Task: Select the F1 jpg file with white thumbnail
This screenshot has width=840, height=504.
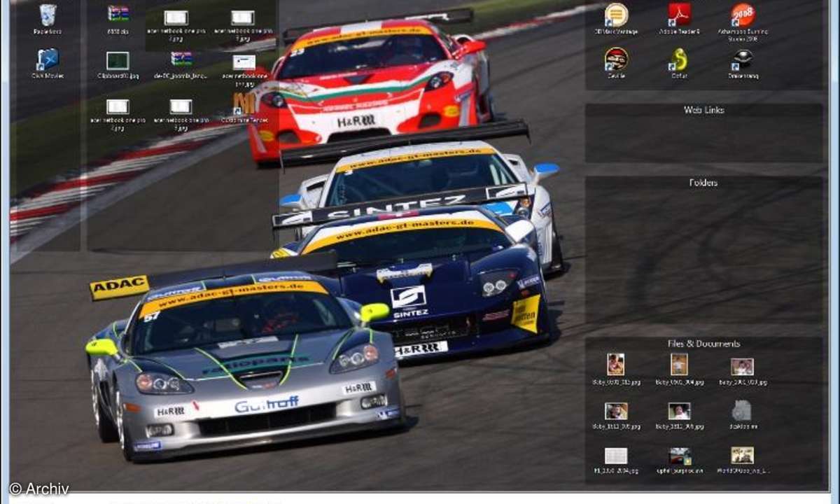Action: click(616, 456)
